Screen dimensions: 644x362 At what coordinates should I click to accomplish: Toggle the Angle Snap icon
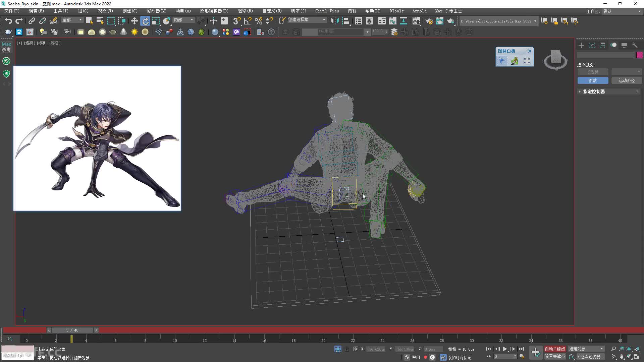click(248, 21)
